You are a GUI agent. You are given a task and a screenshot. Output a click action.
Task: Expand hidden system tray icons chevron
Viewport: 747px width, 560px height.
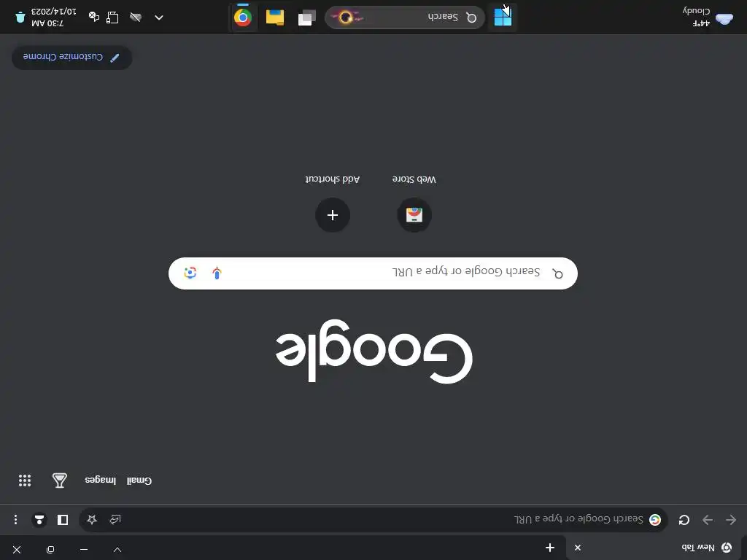point(159,17)
